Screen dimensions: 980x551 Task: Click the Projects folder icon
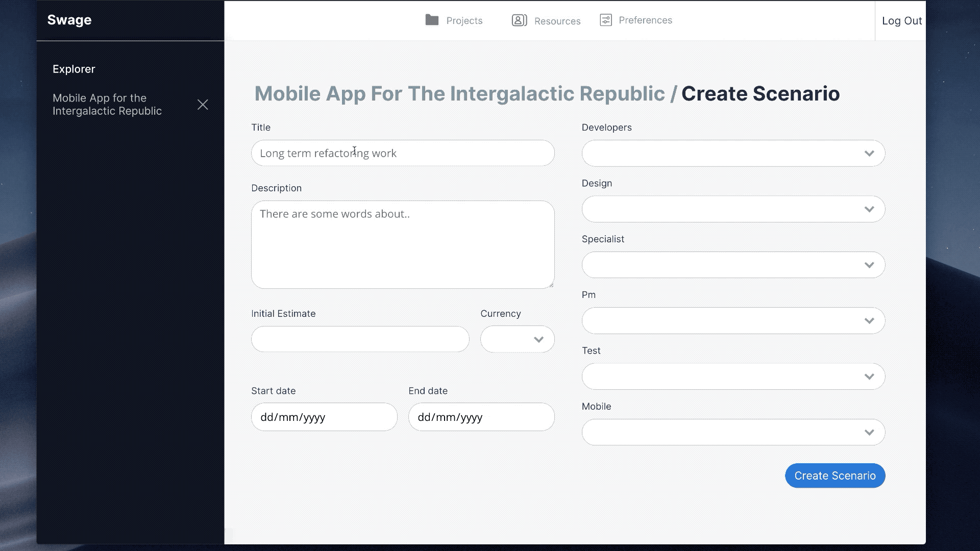pos(432,20)
